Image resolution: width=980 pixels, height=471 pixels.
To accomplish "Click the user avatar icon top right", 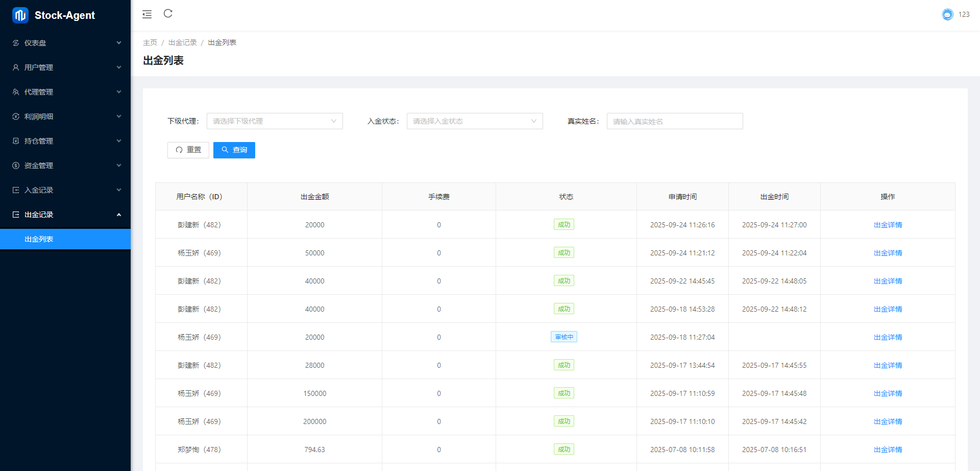I will point(947,14).
